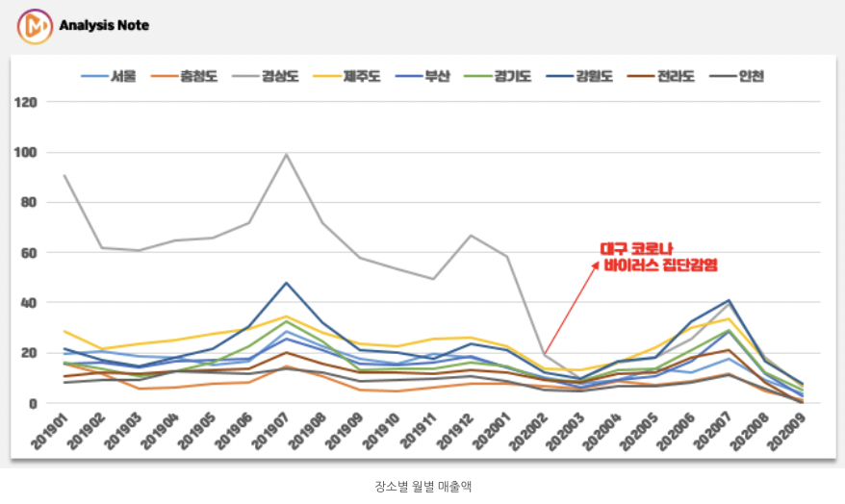Click the 경상도 data point at 201901
Viewport: 845px width, 504px height.
coord(64,176)
